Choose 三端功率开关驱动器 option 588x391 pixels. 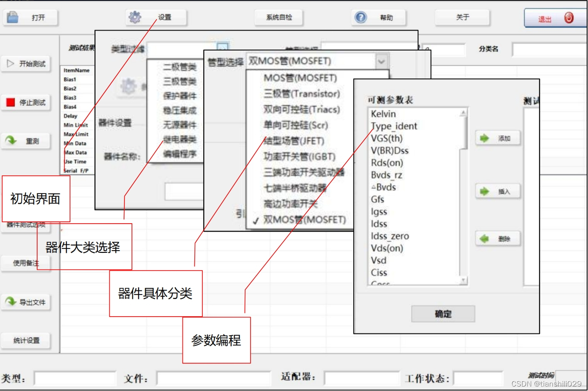pyautogui.click(x=304, y=172)
